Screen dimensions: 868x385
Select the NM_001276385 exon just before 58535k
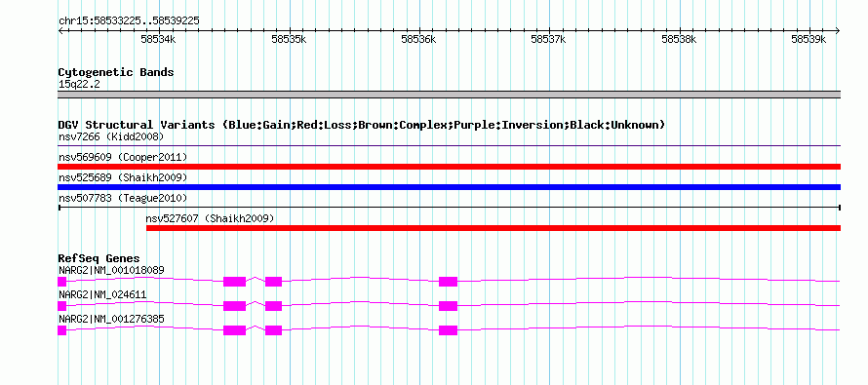pos(273,330)
